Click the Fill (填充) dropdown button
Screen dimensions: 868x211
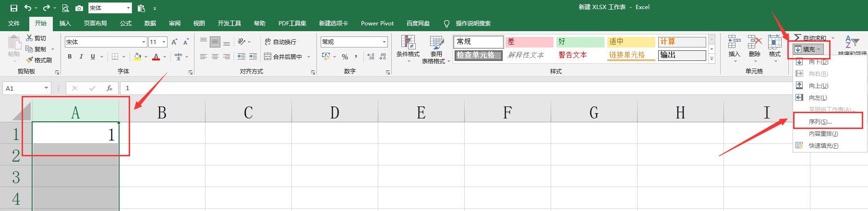coord(808,49)
